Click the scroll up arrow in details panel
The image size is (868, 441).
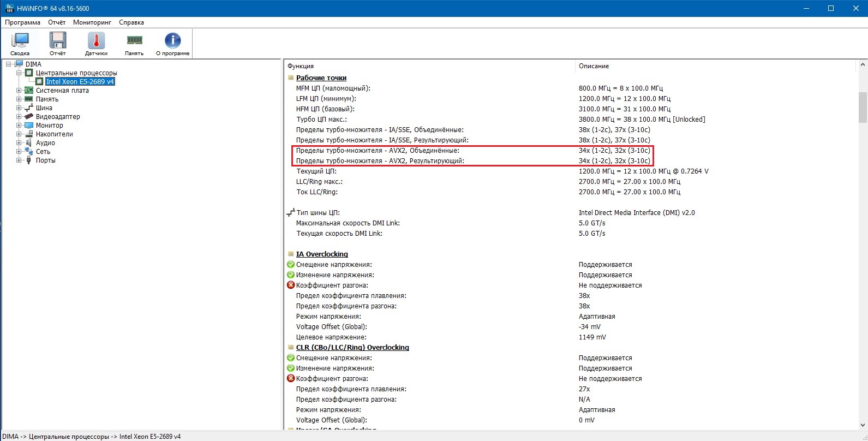[x=863, y=64]
